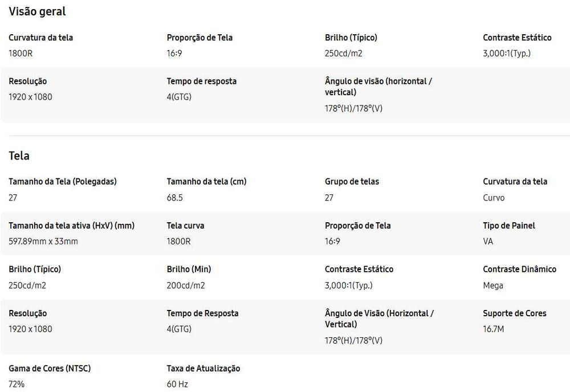Click the Contraste Dinâmico label
This screenshot has width=570, height=392.
pyautogui.click(x=519, y=269)
